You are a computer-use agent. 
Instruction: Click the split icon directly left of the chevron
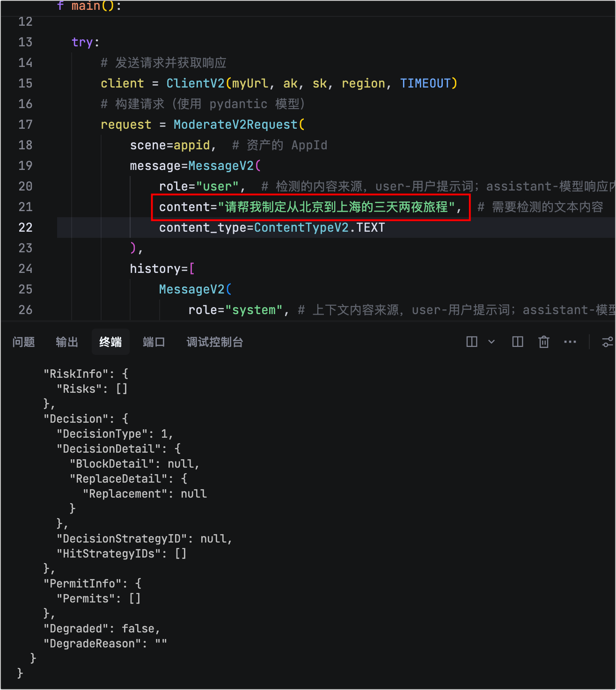pos(471,342)
